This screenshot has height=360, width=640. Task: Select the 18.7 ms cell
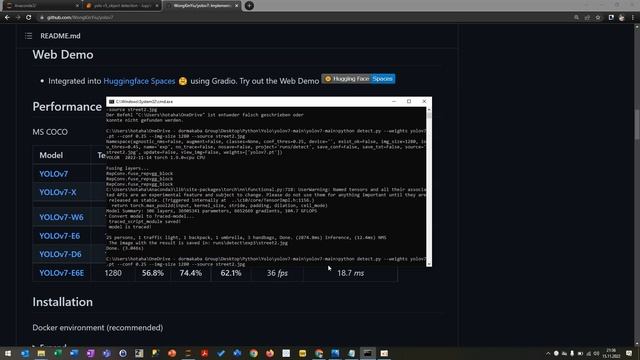(350, 273)
